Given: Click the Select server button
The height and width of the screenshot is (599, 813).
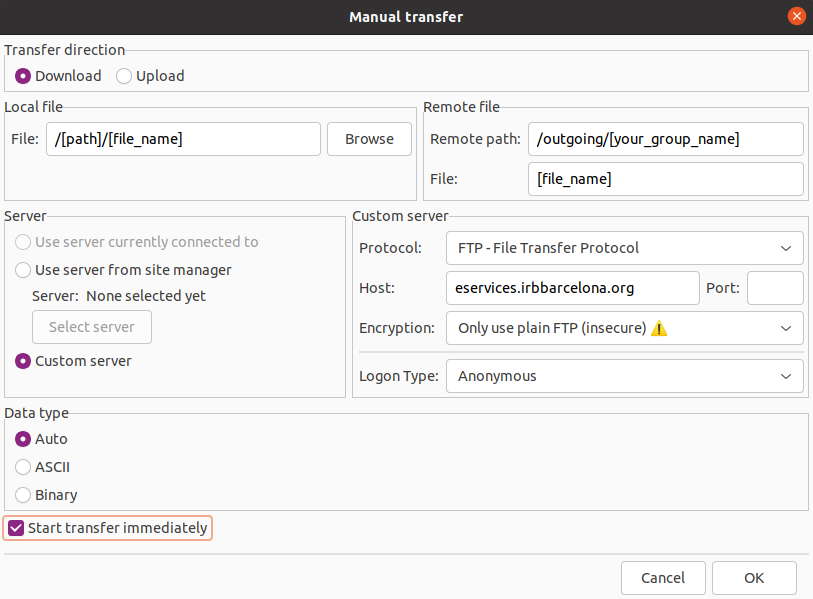Looking at the screenshot, I should point(91,326).
